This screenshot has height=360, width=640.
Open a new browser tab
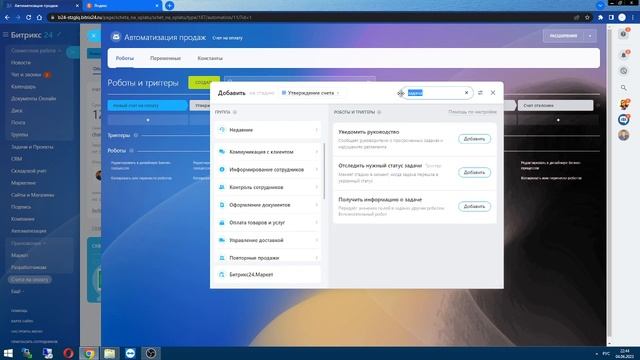(169, 6)
